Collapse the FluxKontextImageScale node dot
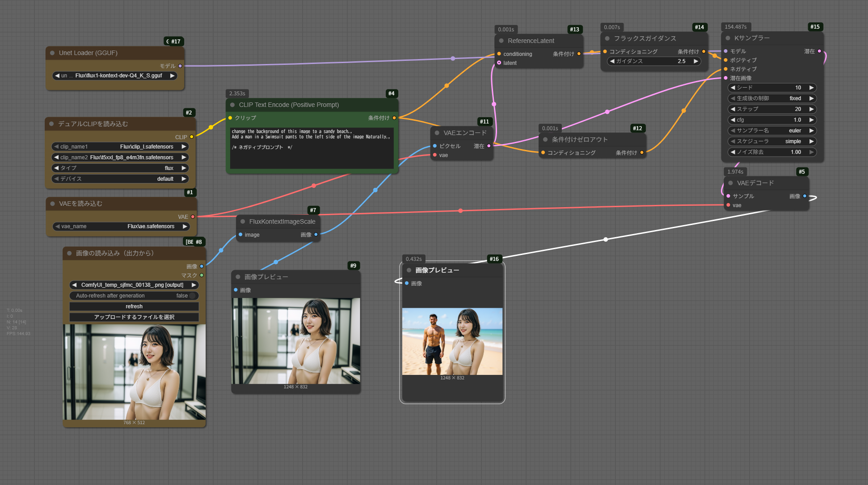The width and height of the screenshot is (868, 485). [243, 221]
